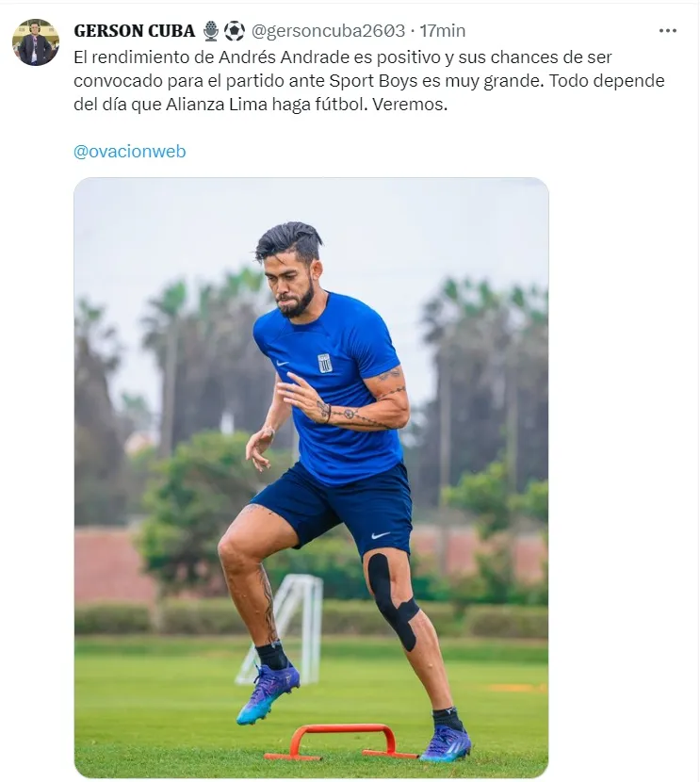
Task: Open Gerson Cuba's profile avatar
Action: [x=36, y=42]
